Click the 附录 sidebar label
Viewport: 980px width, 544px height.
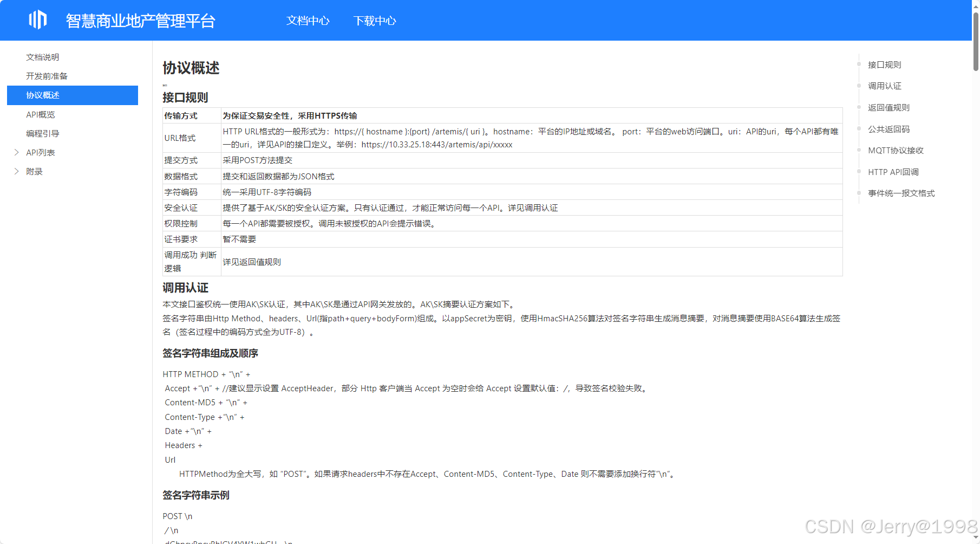[x=34, y=171]
